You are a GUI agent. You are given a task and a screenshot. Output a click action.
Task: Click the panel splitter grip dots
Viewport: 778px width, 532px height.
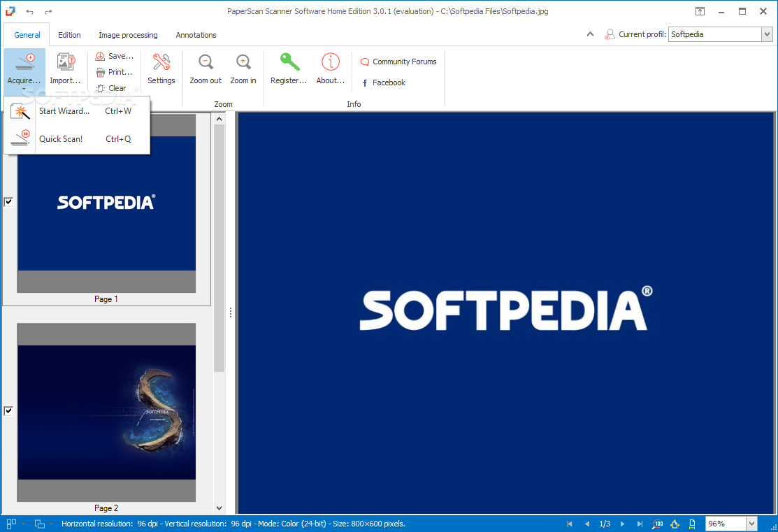(231, 312)
